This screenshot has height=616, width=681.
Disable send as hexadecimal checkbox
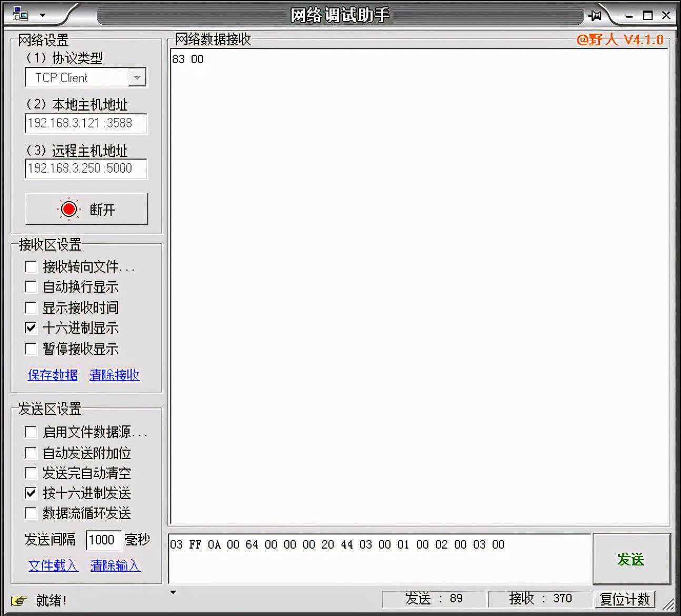[x=31, y=493]
